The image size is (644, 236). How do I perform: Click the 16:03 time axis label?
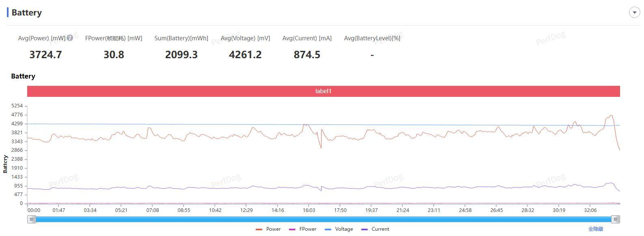(309, 210)
